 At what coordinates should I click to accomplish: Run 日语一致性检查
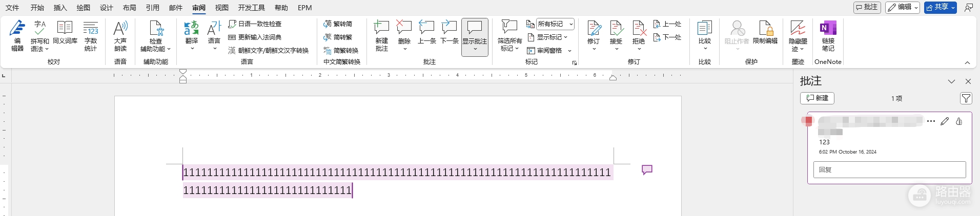coord(255,24)
